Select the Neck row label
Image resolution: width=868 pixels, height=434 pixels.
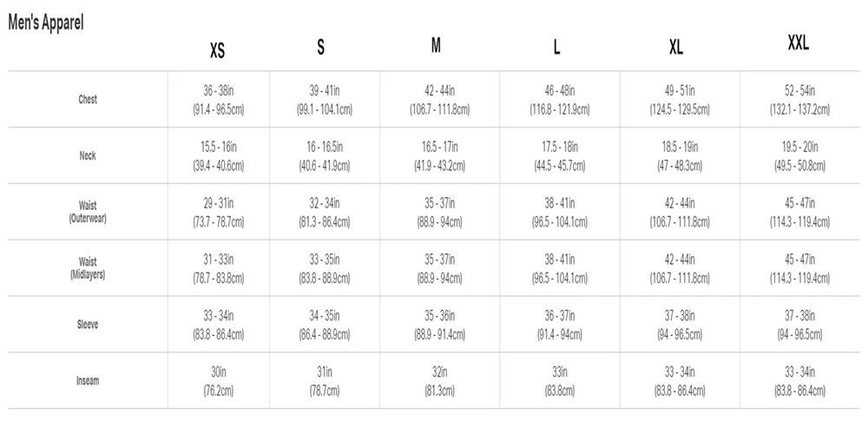coord(88,156)
